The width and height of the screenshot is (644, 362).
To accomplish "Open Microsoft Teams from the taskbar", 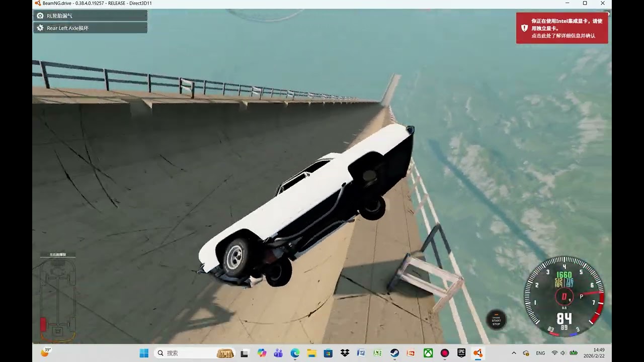I will [278, 353].
